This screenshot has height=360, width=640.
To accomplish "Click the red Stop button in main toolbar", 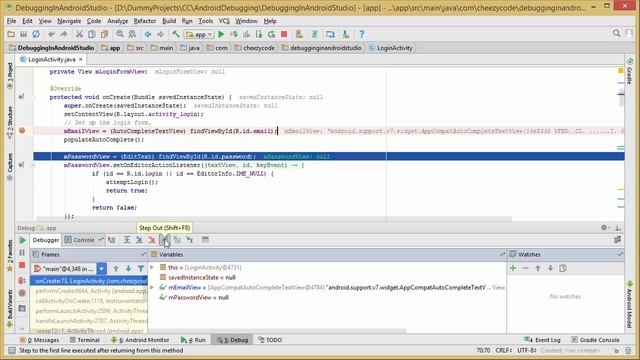I will tap(284, 34).
